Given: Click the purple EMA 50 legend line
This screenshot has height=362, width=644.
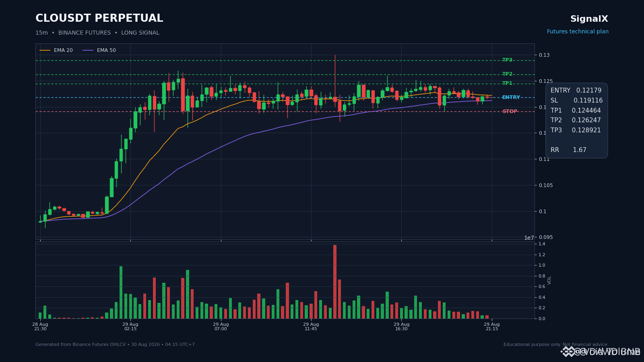Looking at the screenshot, I should (88, 50).
